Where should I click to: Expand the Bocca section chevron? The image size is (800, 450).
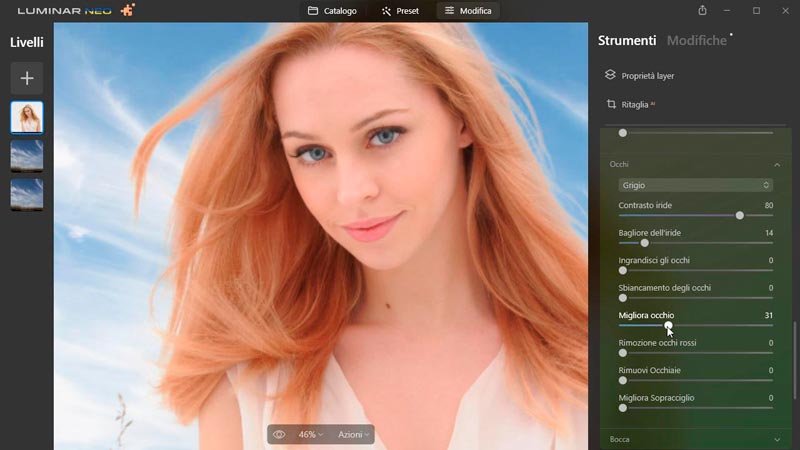click(777, 440)
